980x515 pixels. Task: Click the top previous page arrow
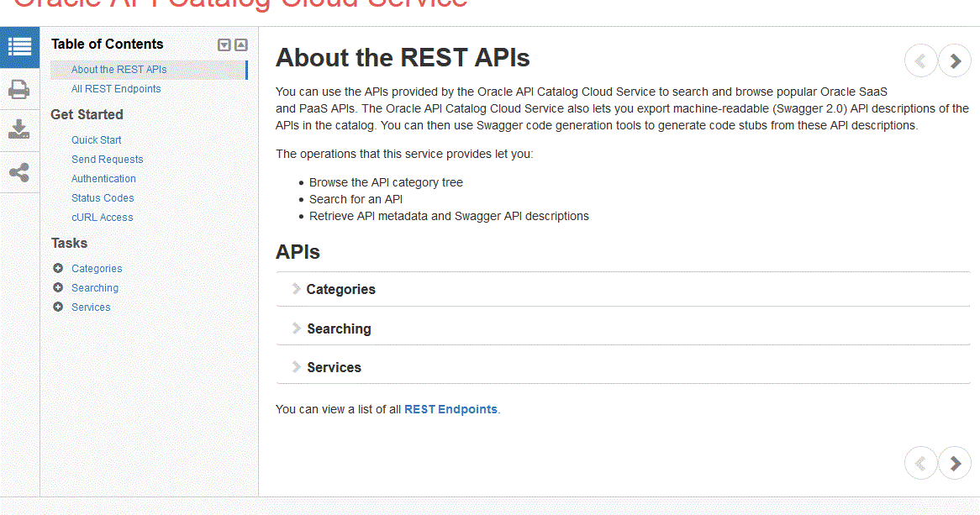coord(920,60)
